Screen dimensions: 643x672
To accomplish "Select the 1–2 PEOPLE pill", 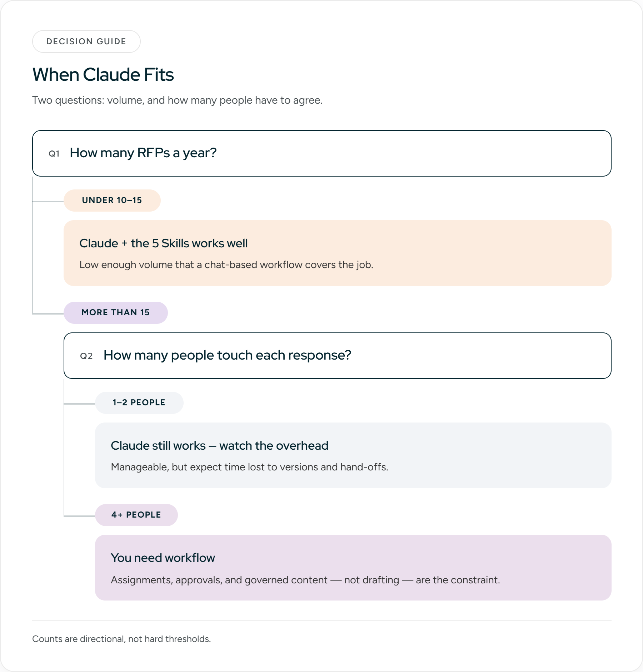I will point(139,403).
